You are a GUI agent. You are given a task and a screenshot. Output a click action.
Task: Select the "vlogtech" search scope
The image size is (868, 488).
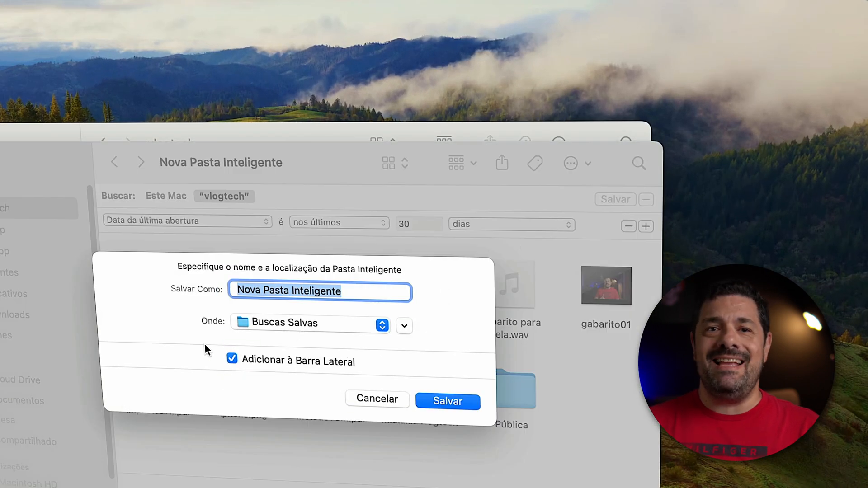point(224,196)
